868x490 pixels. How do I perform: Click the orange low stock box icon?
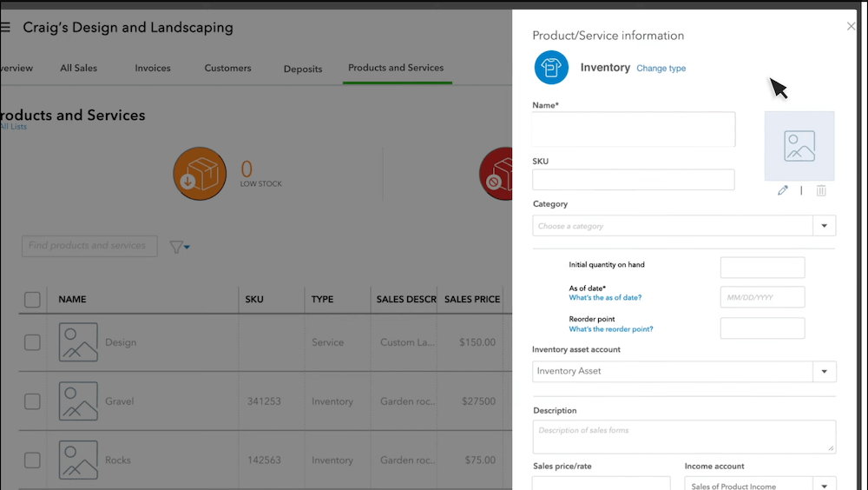tap(200, 174)
